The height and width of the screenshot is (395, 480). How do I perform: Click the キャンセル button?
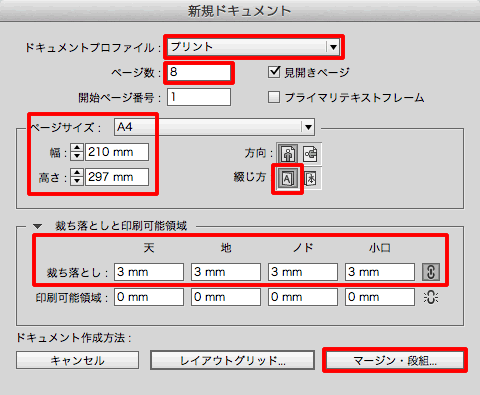77,360
